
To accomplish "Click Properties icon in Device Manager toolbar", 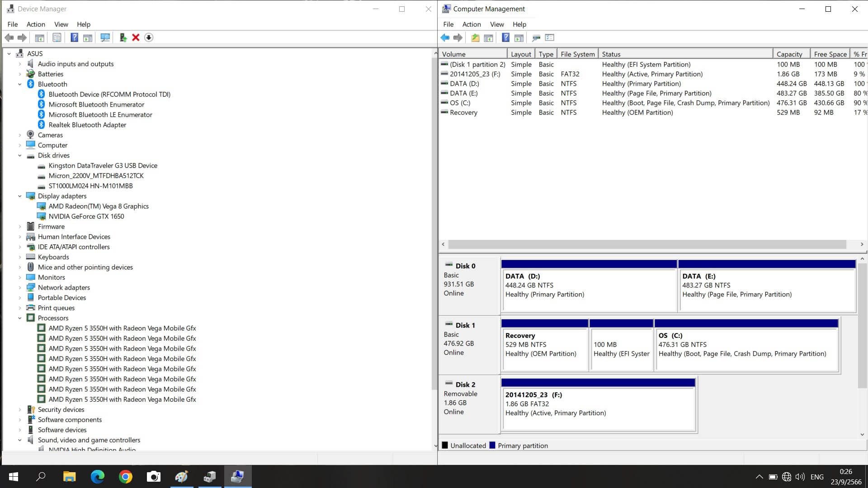I will [x=57, y=38].
